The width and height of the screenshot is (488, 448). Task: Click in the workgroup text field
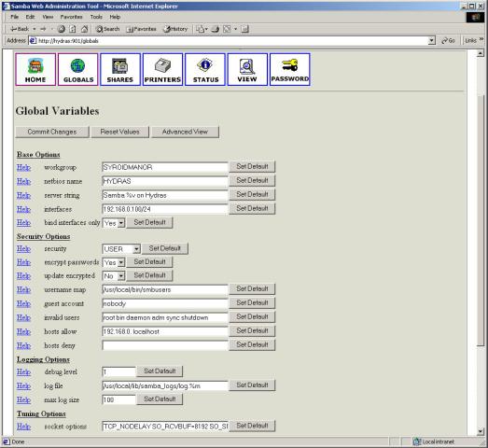[x=165, y=167]
